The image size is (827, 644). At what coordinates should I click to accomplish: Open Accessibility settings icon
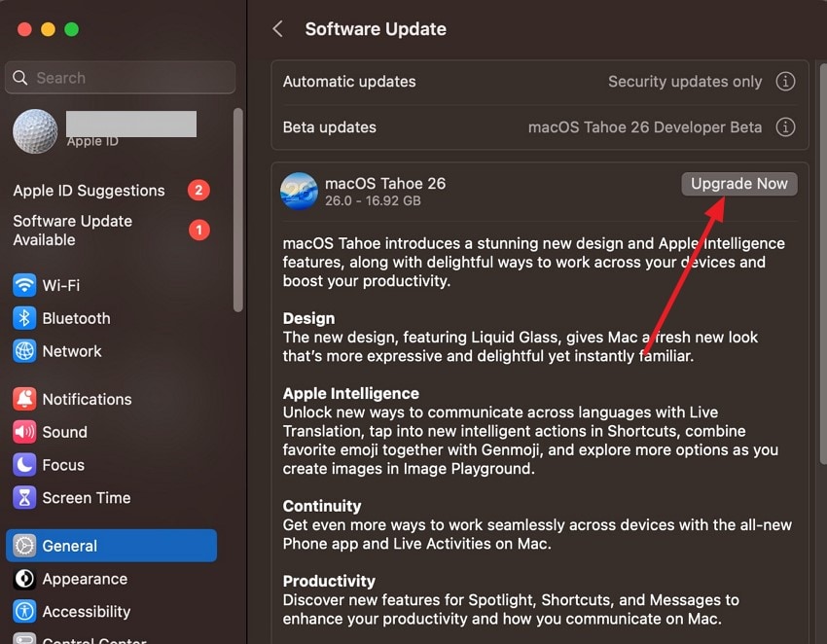pos(24,612)
